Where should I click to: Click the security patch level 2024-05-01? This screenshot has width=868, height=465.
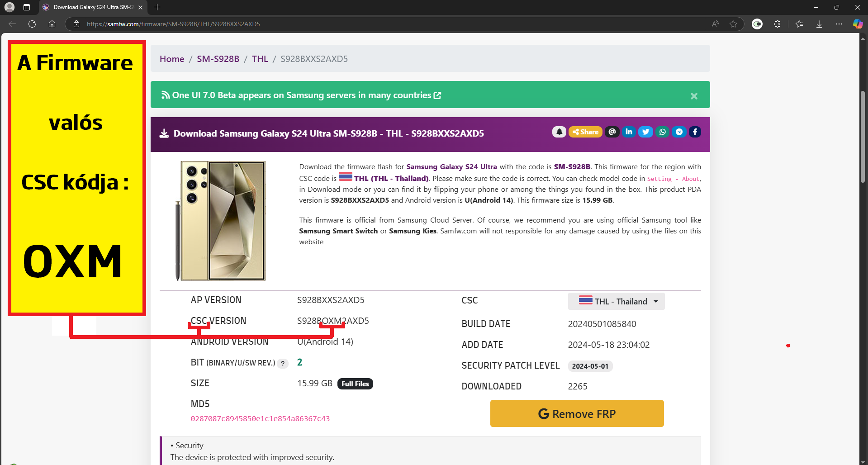(x=590, y=366)
